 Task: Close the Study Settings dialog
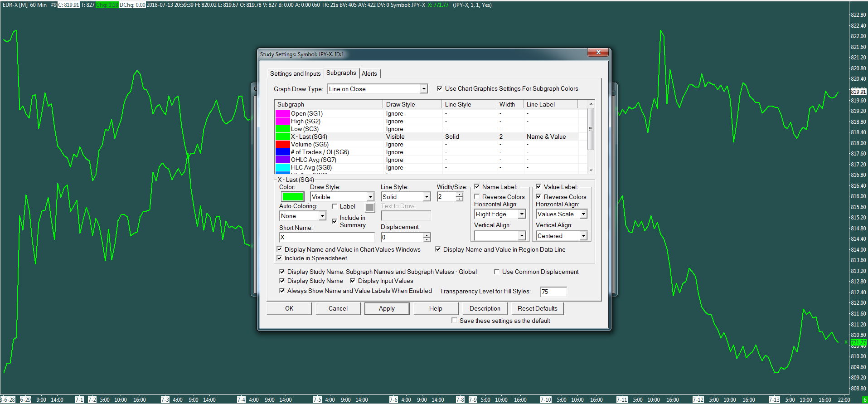click(598, 53)
